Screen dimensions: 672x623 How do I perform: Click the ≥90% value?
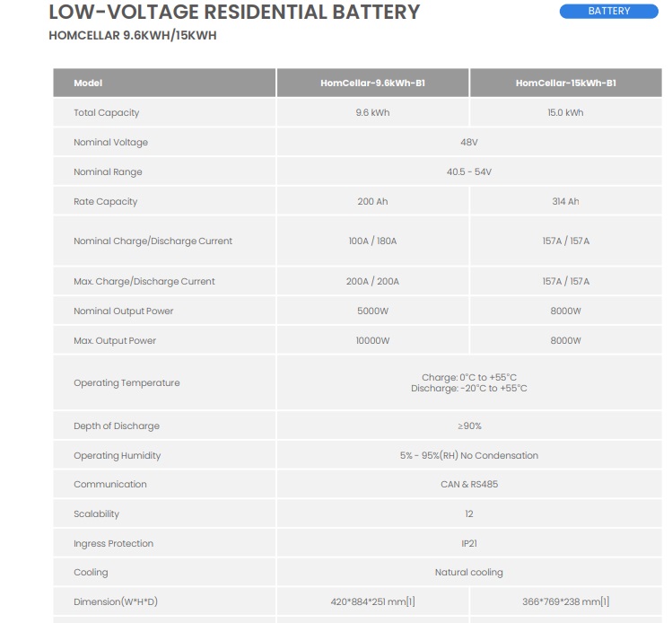(469, 426)
